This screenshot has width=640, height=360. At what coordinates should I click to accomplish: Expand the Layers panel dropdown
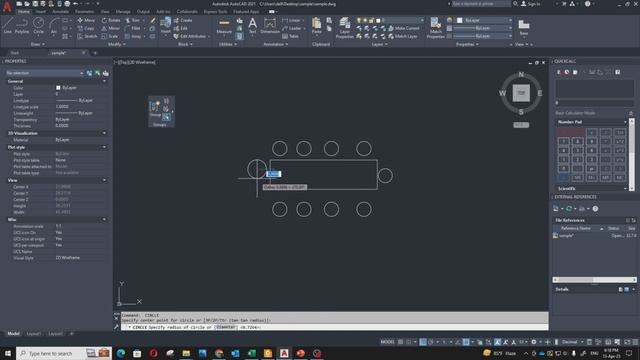[380, 44]
